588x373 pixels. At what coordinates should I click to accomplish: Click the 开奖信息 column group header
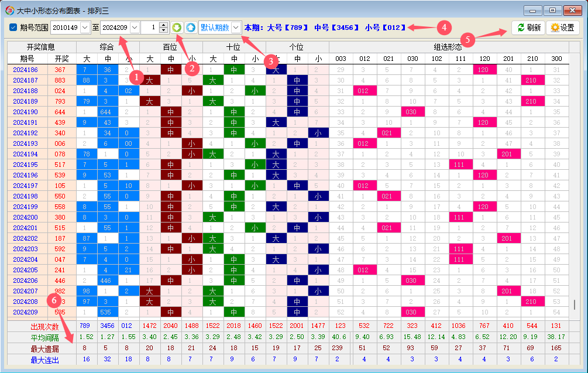click(41, 47)
